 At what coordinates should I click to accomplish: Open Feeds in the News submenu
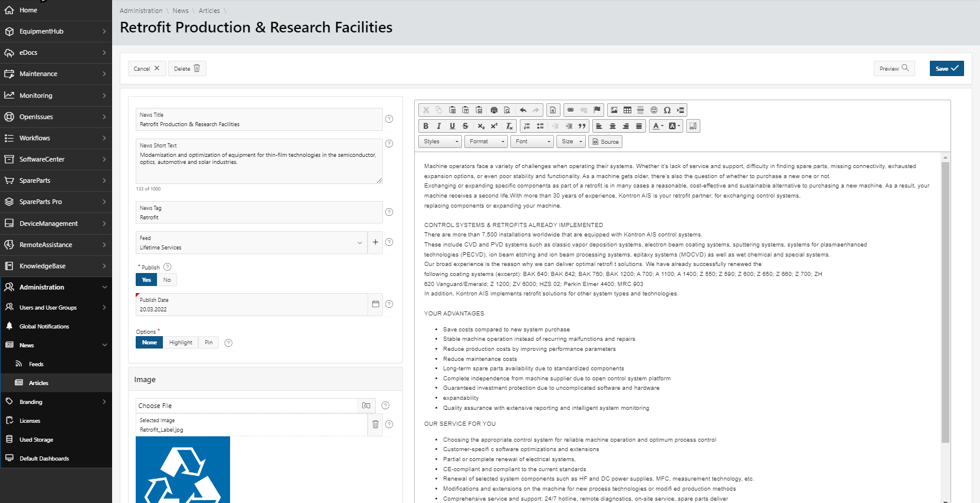point(36,364)
